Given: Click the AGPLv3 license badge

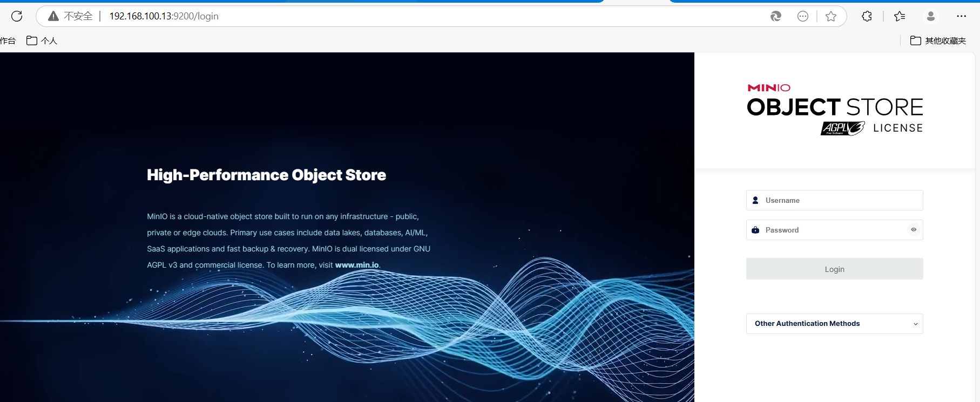Looking at the screenshot, I should [x=842, y=128].
